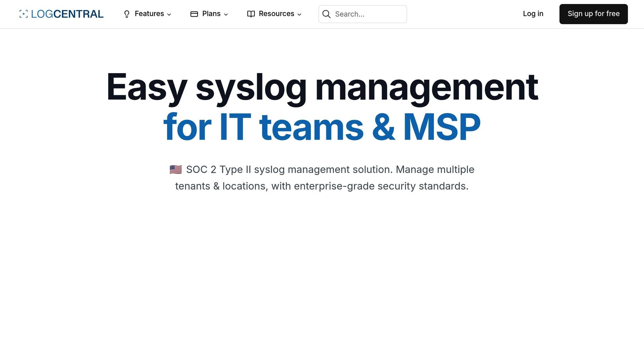Click the magnifying glass search icon
Image resolution: width=644 pixels, height=362 pixels.
(327, 14)
